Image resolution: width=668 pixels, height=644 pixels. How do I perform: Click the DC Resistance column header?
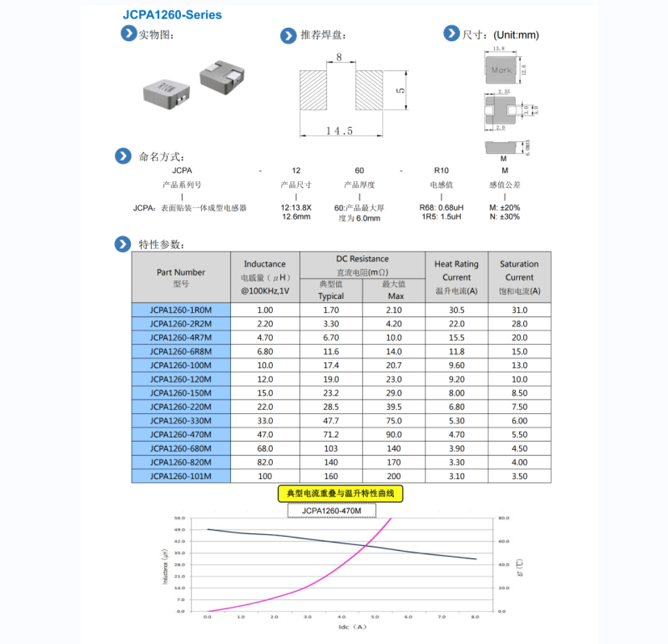pyautogui.click(x=362, y=264)
